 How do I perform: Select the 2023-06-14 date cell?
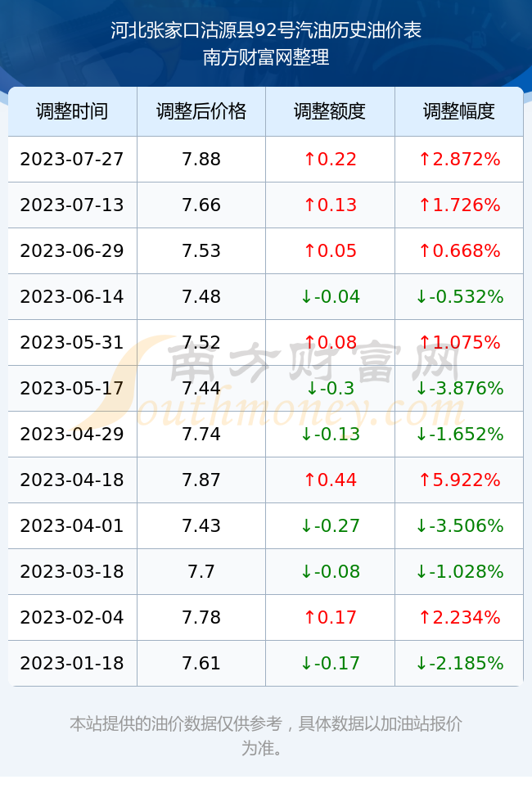(x=72, y=296)
